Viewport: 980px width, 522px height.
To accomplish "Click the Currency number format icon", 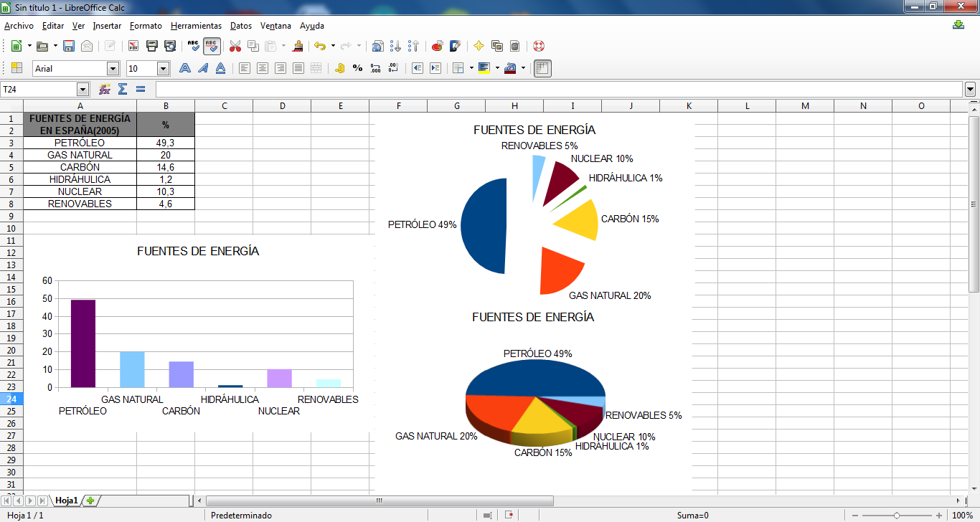I will coord(339,68).
